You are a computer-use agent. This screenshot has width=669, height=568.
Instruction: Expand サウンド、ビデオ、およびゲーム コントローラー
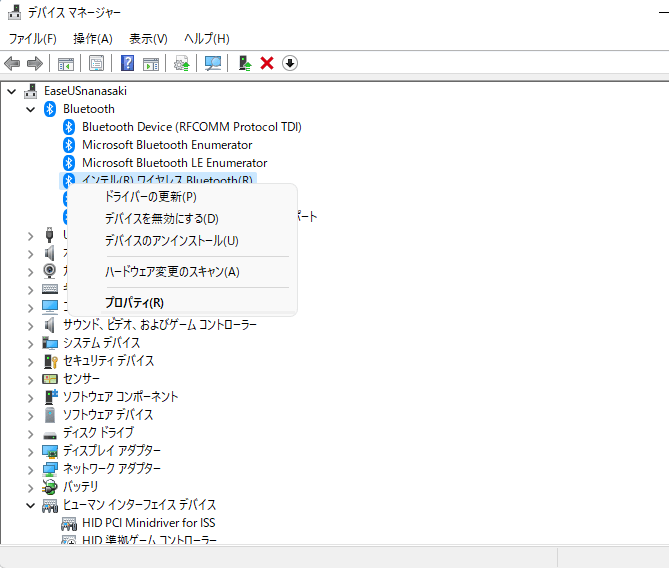(x=30, y=326)
